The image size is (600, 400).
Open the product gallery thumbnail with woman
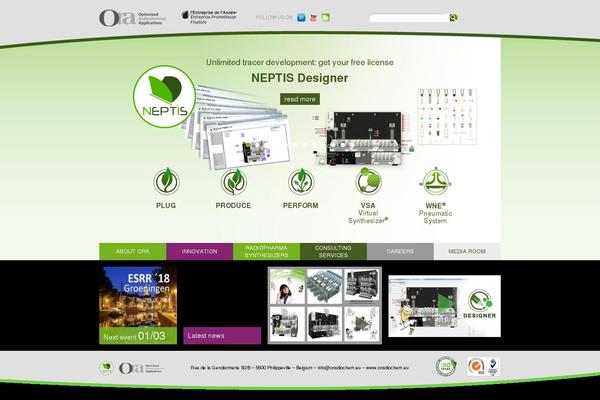coord(287,287)
